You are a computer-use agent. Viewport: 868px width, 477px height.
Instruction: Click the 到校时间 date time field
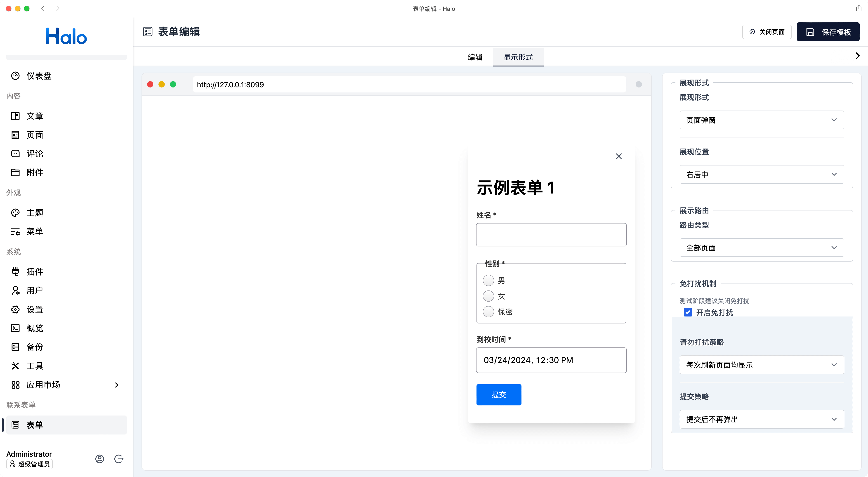551,360
